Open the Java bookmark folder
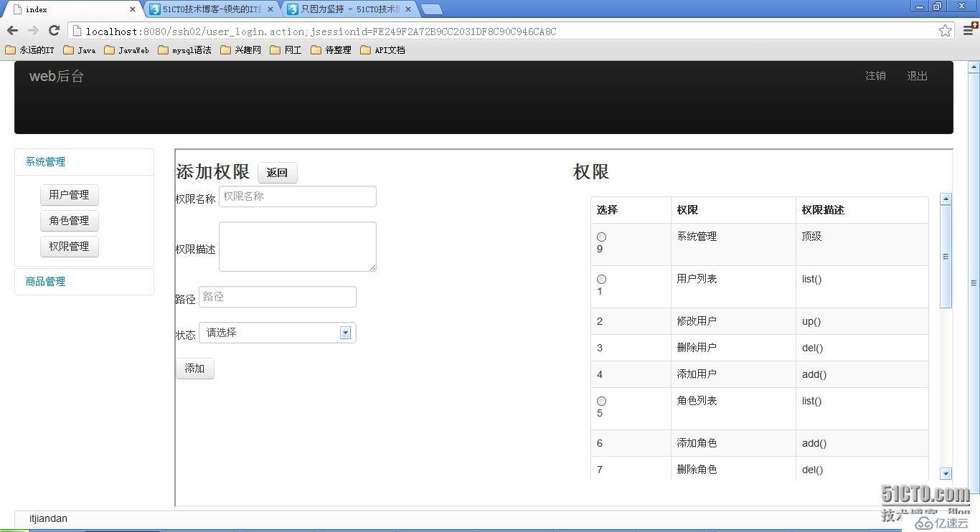This screenshot has width=980, height=532. [80, 50]
